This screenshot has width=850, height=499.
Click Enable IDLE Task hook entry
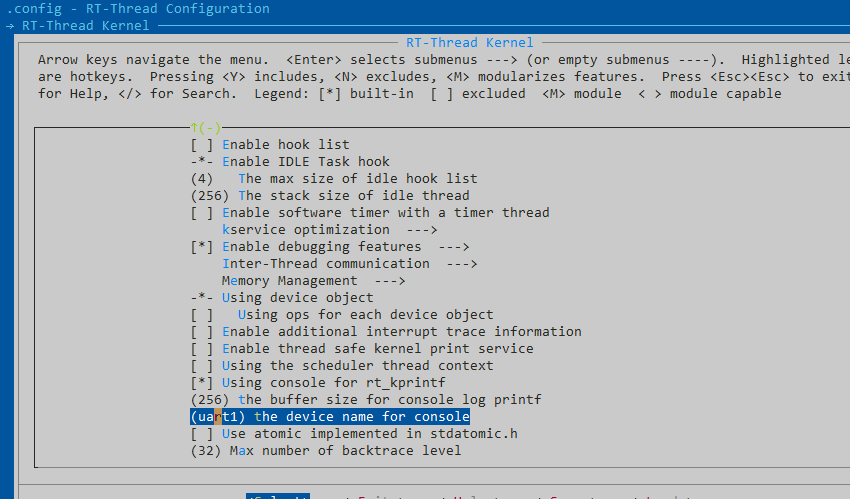pyautogui.click(x=290, y=161)
